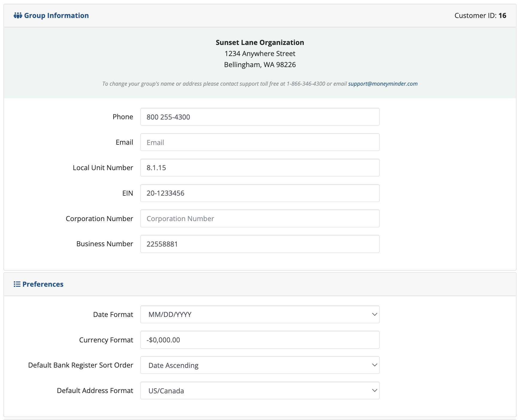This screenshot has height=420, width=520.
Task: Click the 1234 Anywhere Street address line
Action: 260,54
